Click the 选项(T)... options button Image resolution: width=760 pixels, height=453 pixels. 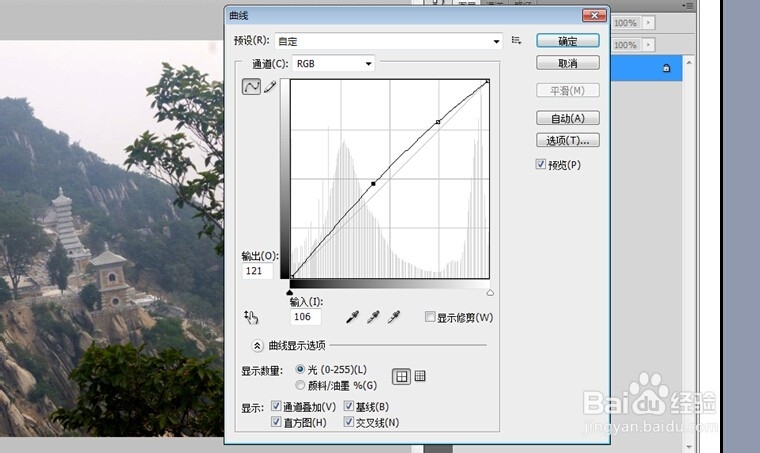(x=568, y=140)
